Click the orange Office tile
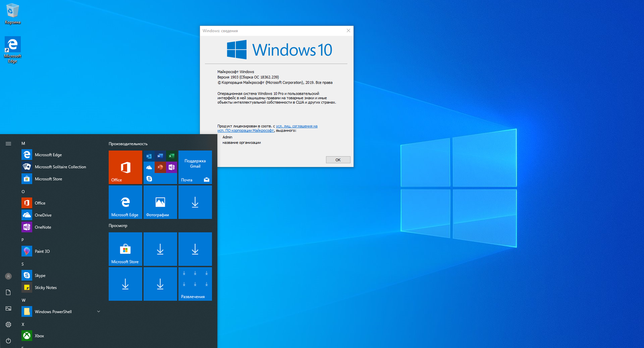644x348 pixels. coord(125,167)
